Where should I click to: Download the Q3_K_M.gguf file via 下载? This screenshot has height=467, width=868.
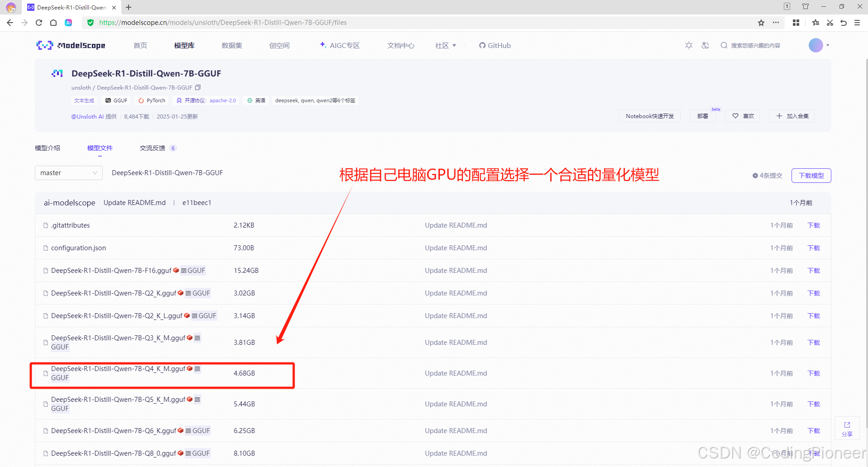pyautogui.click(x=814, y=343)
